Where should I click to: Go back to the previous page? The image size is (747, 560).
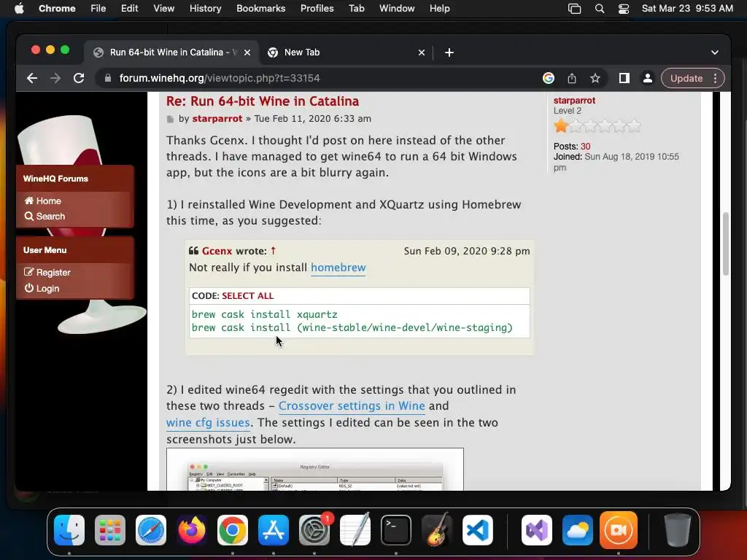tap(32, 78)
